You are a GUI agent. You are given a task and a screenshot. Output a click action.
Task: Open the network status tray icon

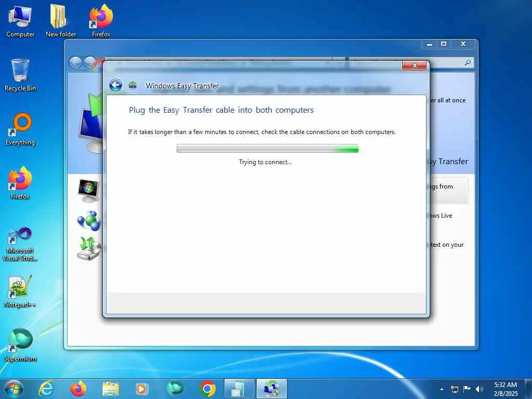(455, 389)
